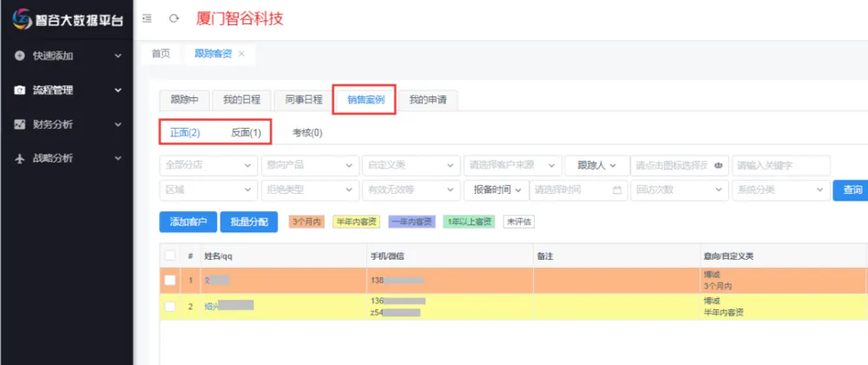The image size is (868, 365).
Task: Select the 反面(1) sub-tab
Action: click(246, 133)
